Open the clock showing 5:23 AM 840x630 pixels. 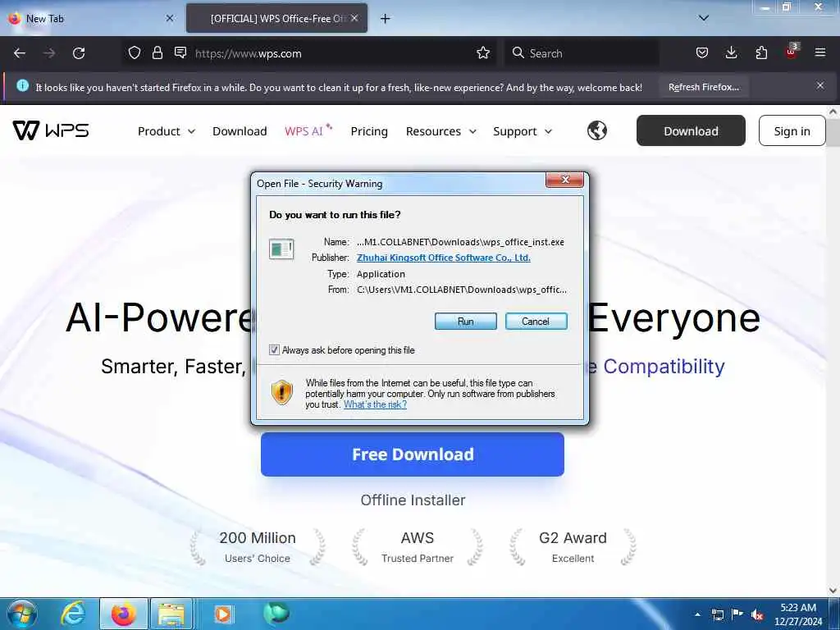coord(797,614)
